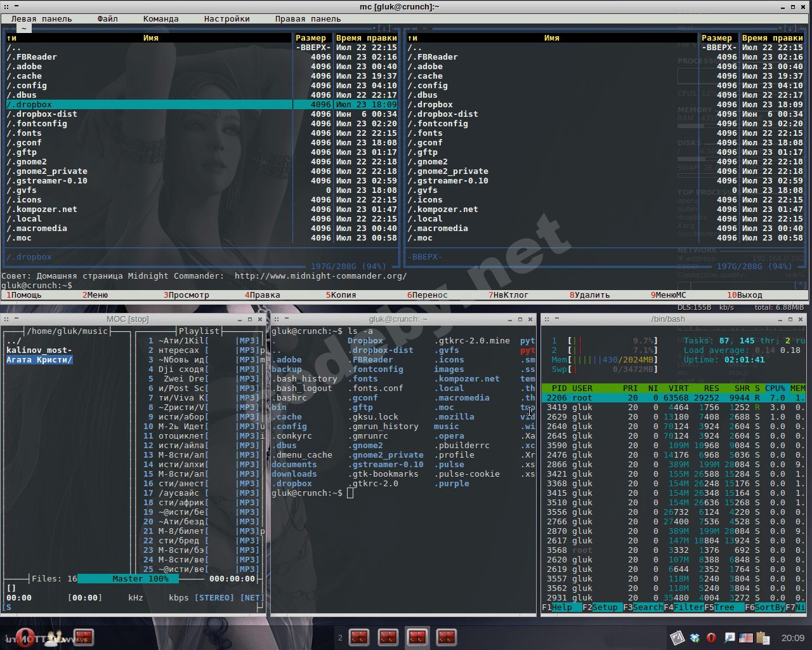Open the 'Настройки' menu in Midnight Commander
The width and height of the screenshot is (812, 650).
click(x=226, y=18)
